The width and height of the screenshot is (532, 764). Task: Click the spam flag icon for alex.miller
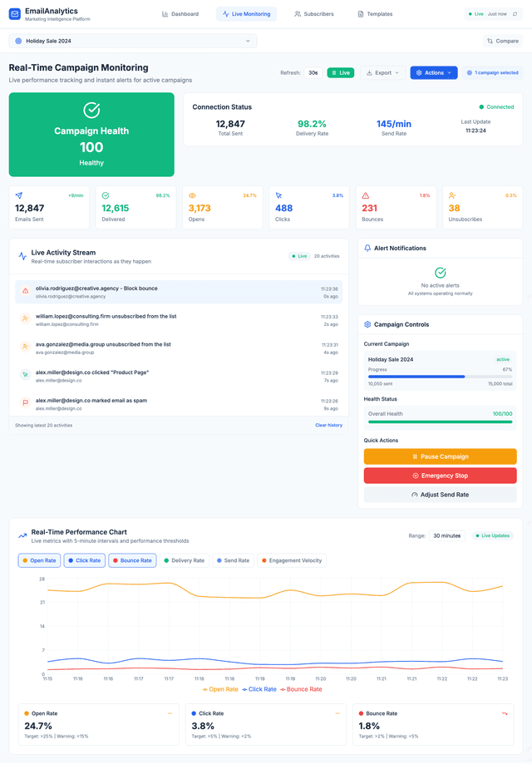25,403
